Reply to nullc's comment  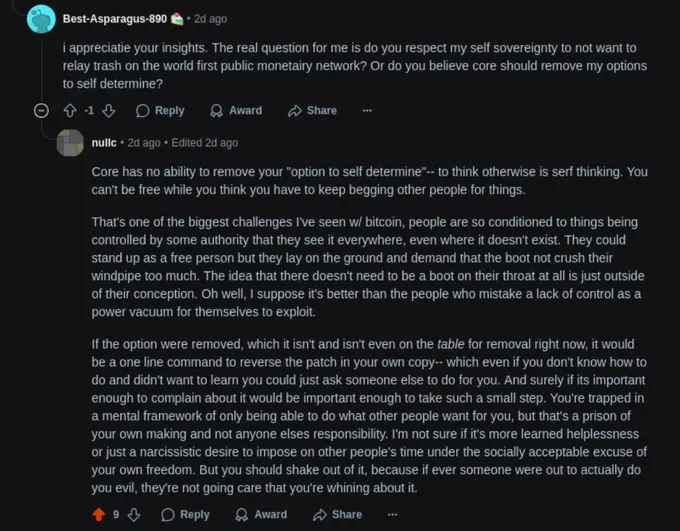(x=185, y=515)
